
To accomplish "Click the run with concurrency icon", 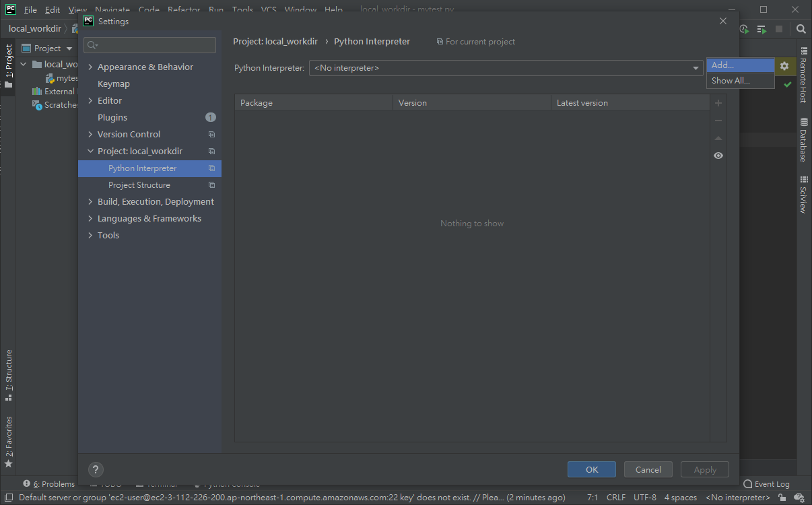I will coord(762,29).
